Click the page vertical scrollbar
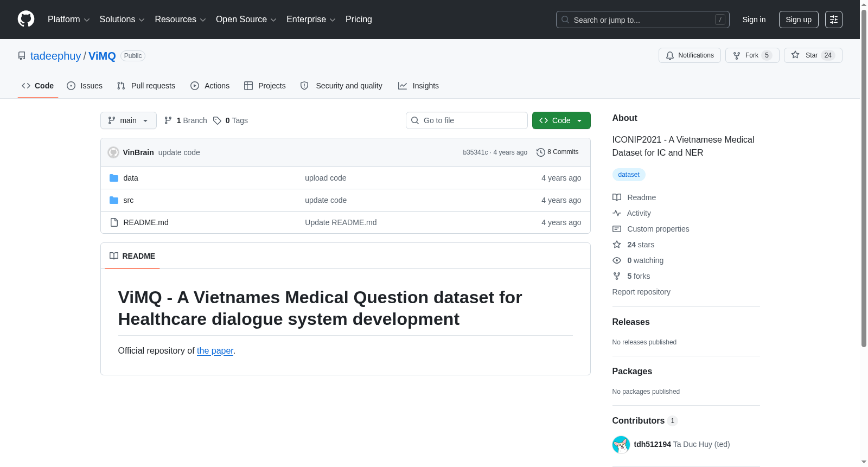 tap(864, 179)
